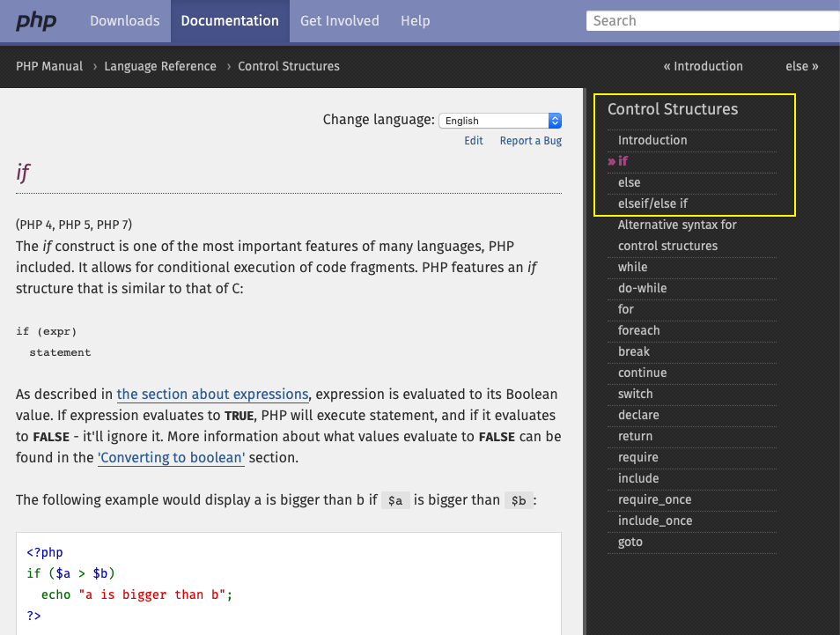The height and width of the screenshot is (635, 840).
Task: Select 'require' in the sidebar
Action: coord(638,458)
